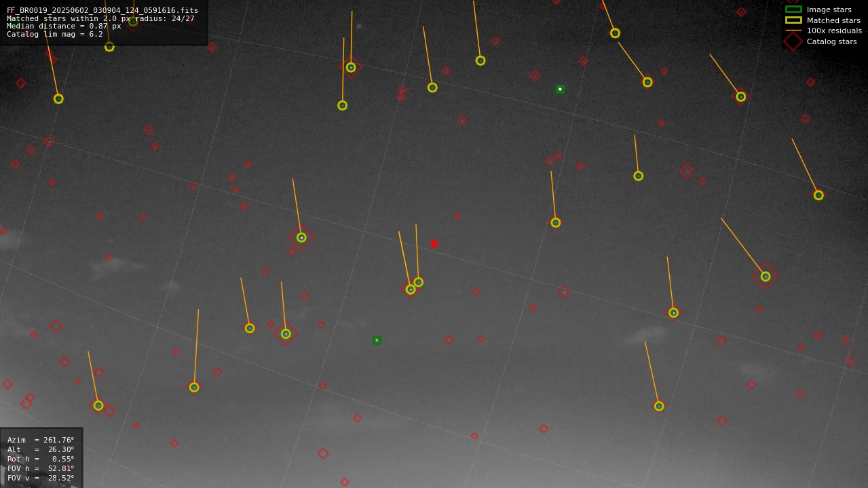Click the 'Azim = 261.76°' readout

click(41, 440)
